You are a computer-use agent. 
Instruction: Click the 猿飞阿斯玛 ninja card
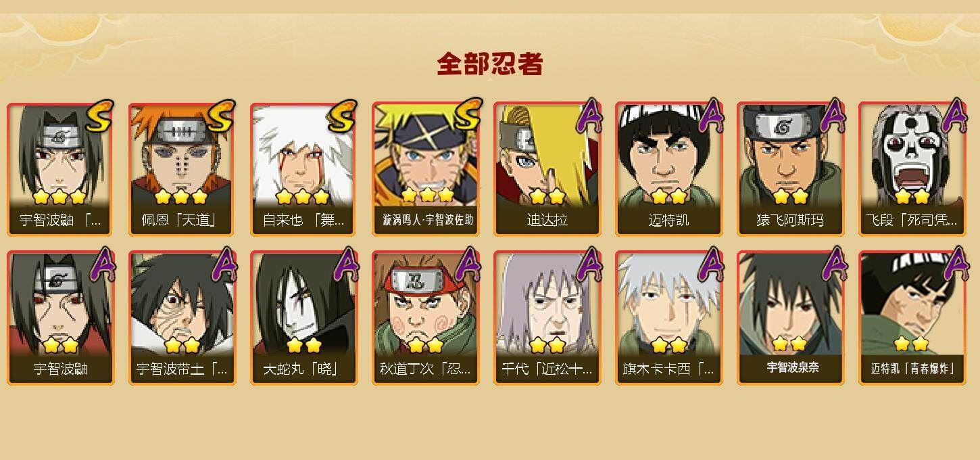click(791, 169)
